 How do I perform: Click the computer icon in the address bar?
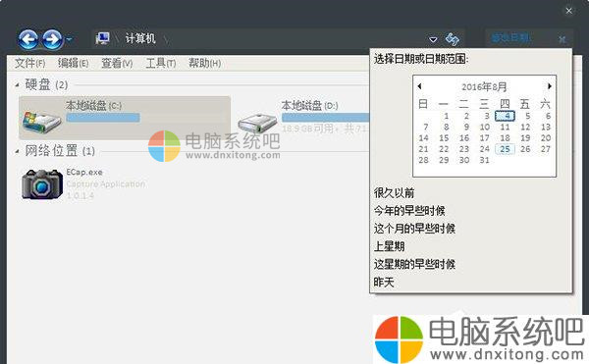click(102, 38)
